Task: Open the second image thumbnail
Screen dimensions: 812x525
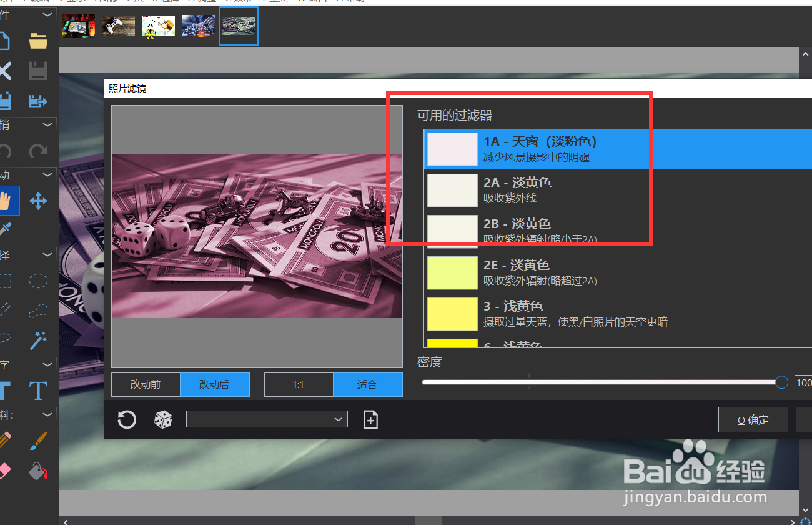Action: pyautogui.click(x=119, y=26)
